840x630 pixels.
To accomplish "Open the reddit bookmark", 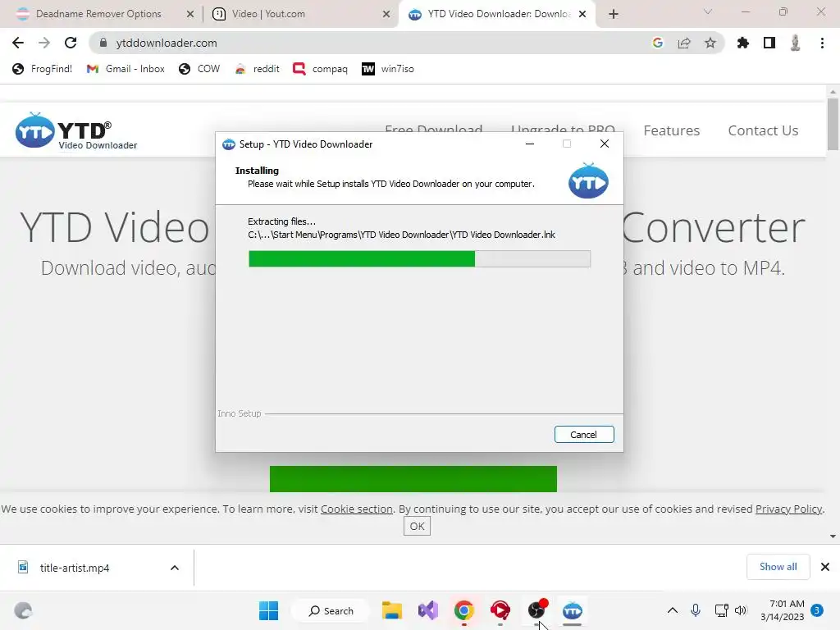I will click(257, 69).
